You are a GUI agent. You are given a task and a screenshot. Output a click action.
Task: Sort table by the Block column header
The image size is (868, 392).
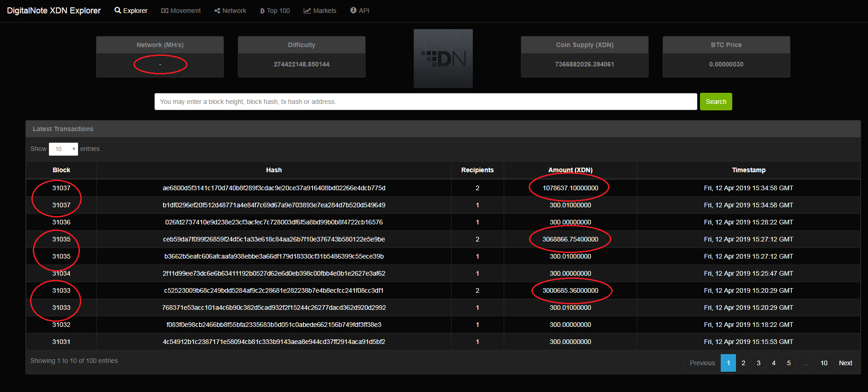[61, 170]
